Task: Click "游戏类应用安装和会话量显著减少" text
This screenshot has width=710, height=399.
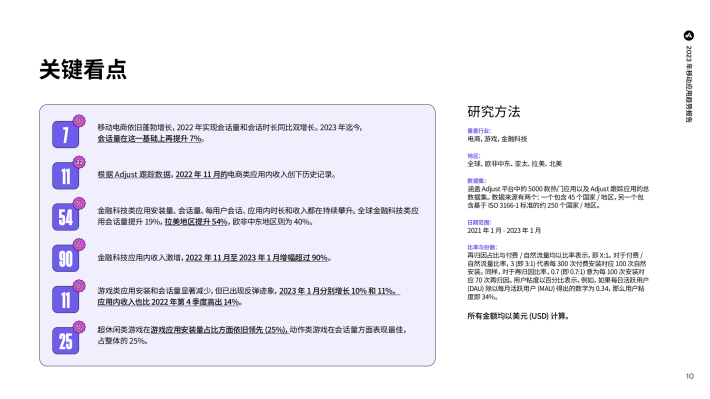Action: [154, 291]
